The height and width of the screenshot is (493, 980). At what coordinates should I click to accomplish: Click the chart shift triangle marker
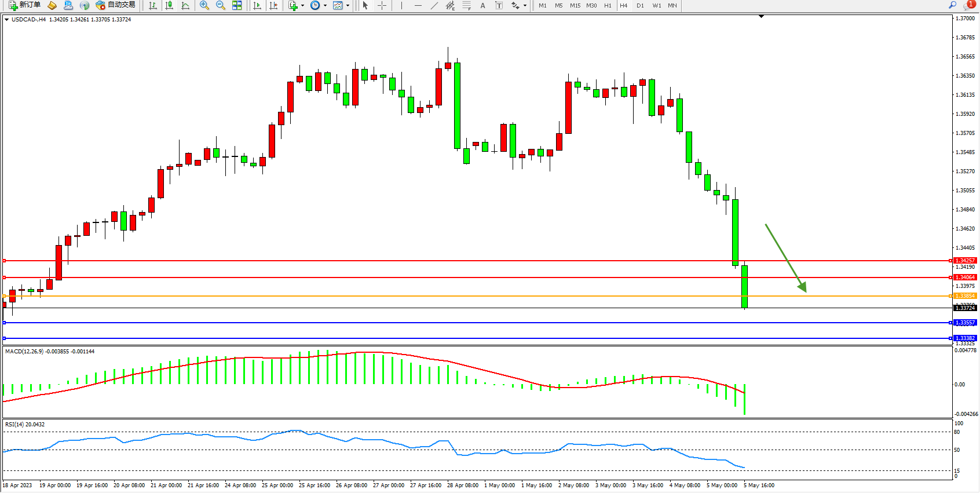click(761, 17)
